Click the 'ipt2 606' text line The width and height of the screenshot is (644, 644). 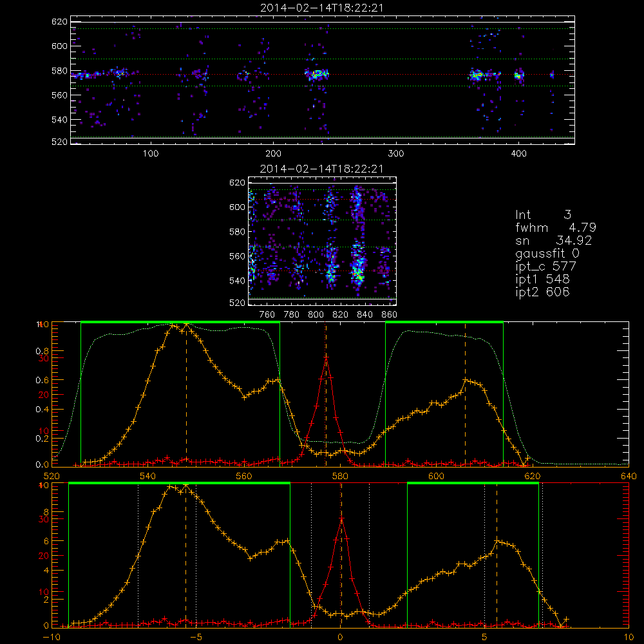click(542, 292)
